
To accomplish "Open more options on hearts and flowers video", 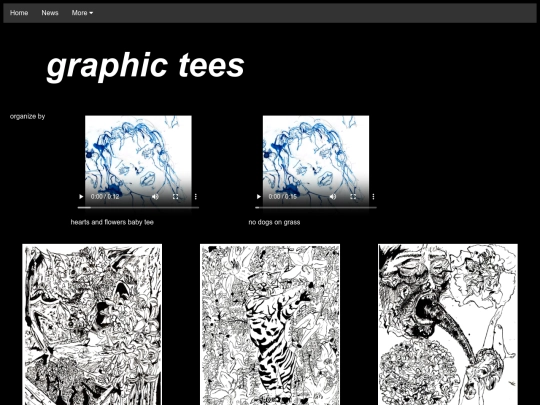I will 196,197.
